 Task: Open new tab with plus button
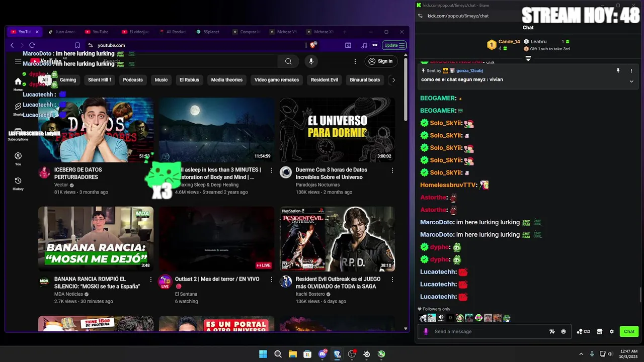[x=345, y=32]
